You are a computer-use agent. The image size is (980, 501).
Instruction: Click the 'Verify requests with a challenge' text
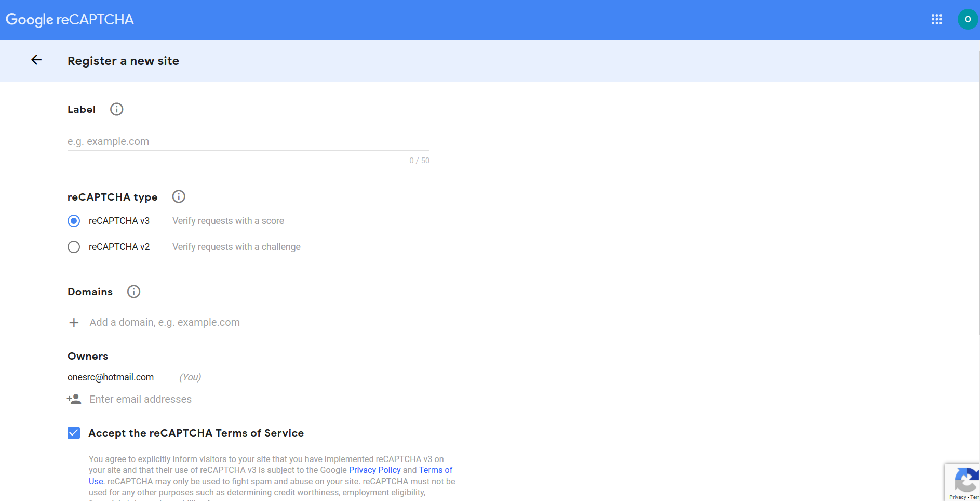tap(236, 247)
